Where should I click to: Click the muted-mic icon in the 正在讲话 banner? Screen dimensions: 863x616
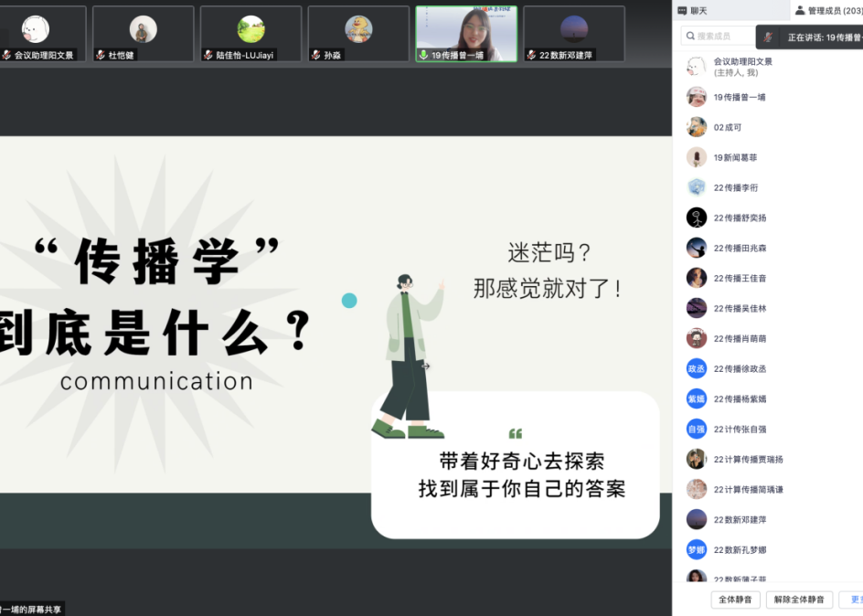pos(769,37)
